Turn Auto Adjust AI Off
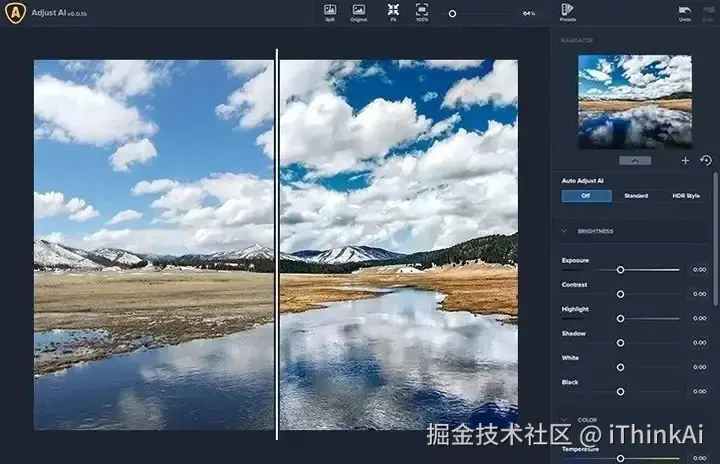720x464 pixels. [x=586, y=196]
